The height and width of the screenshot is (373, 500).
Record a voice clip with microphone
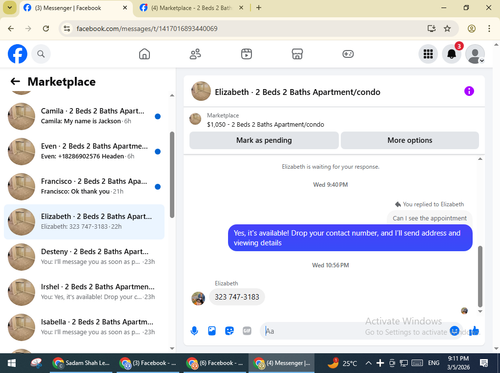pos(194,331)
